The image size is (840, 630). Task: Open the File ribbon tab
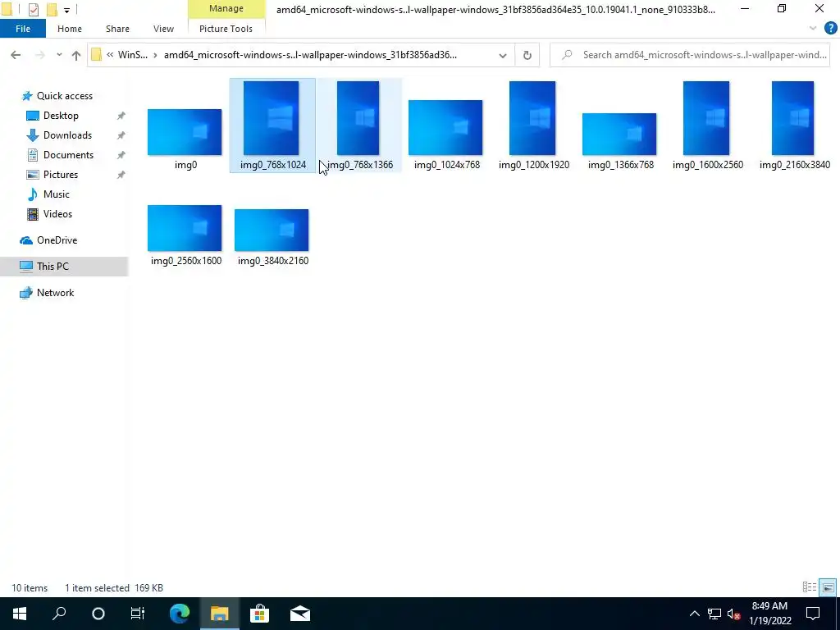(23, 29)
